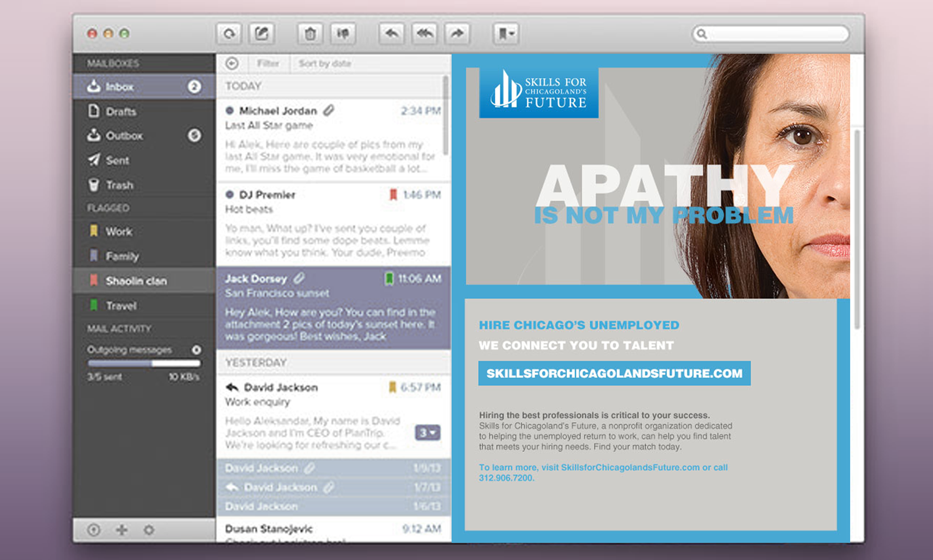Screen dimensions: 933x560
Task: Toggle unread dot on Michael Jordan email
Action: (230, 111)
